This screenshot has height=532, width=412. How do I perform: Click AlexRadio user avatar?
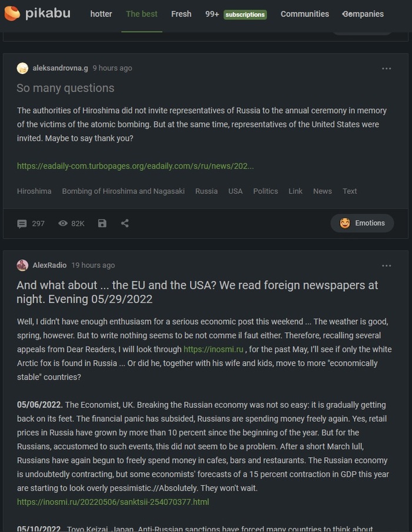click(22, 265)
